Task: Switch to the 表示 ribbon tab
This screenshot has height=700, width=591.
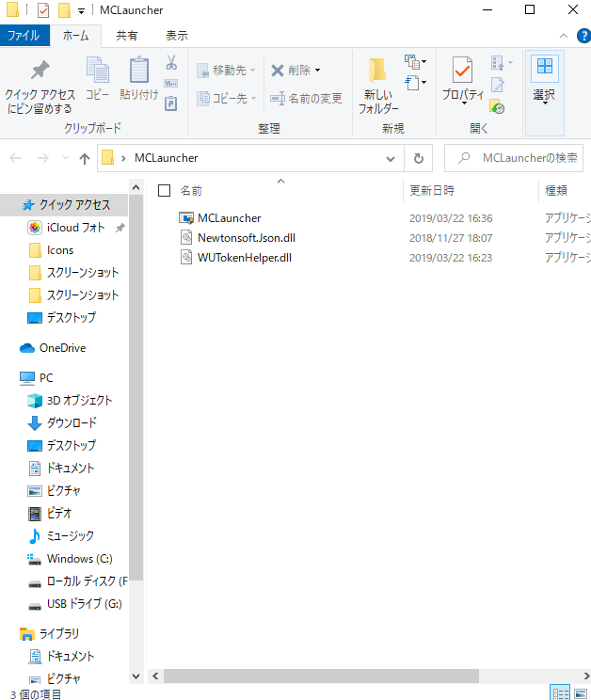Action: tap(177, 36)
